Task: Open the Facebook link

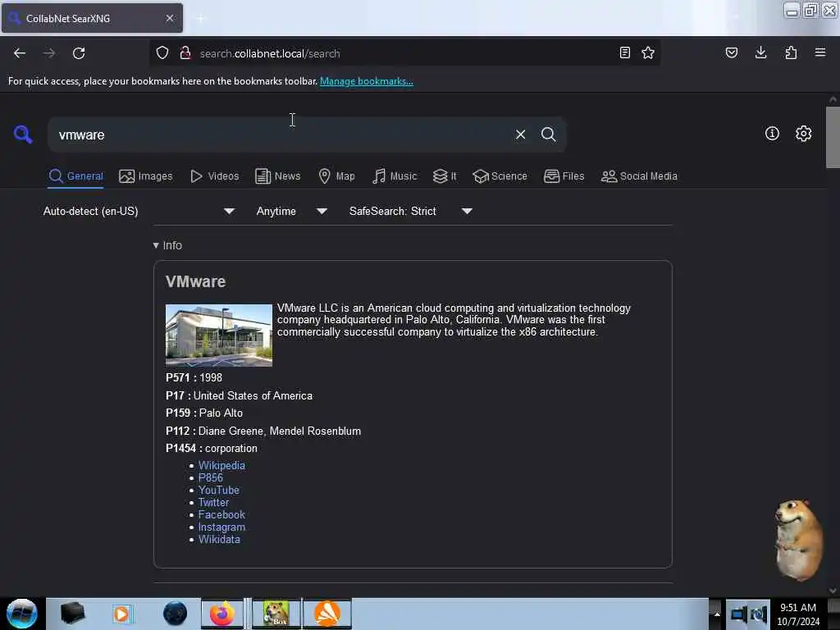Action: [221, 515]
